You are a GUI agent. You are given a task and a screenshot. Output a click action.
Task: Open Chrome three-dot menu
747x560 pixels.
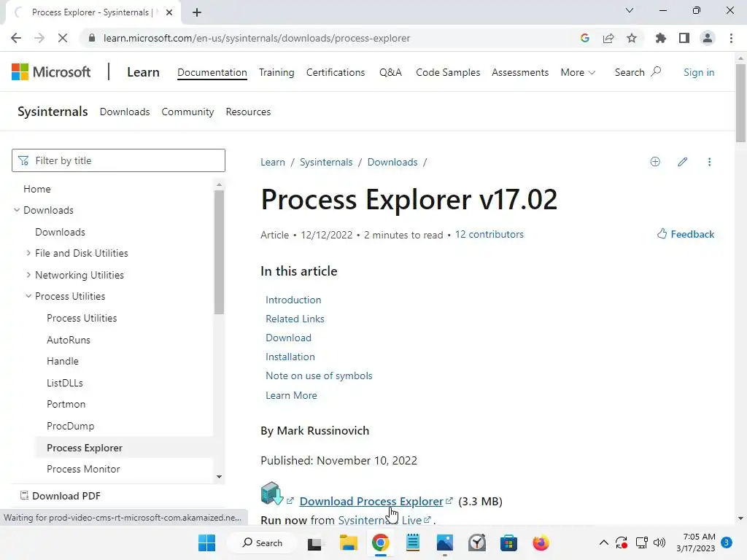(x=731, y=38)
